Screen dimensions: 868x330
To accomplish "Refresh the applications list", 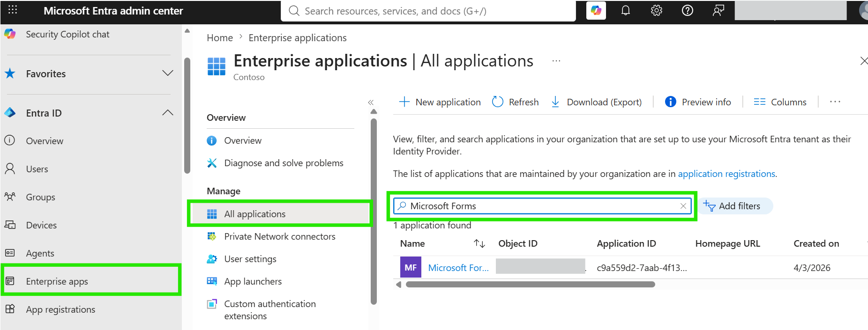I will (x=516, y=102).
